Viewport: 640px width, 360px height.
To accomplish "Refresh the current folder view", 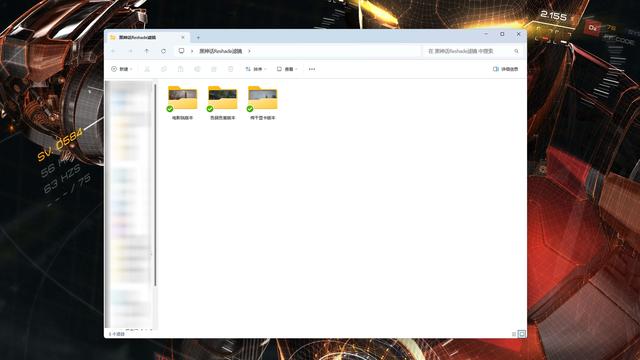I will click(163, 51).
